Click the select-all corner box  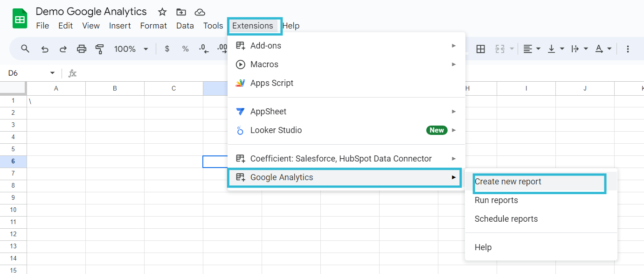click(x=13, y=88)
